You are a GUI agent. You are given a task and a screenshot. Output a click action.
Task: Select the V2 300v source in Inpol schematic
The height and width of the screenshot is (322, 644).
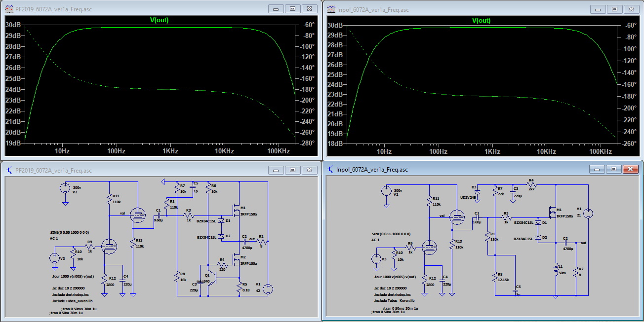coord(385,190)
